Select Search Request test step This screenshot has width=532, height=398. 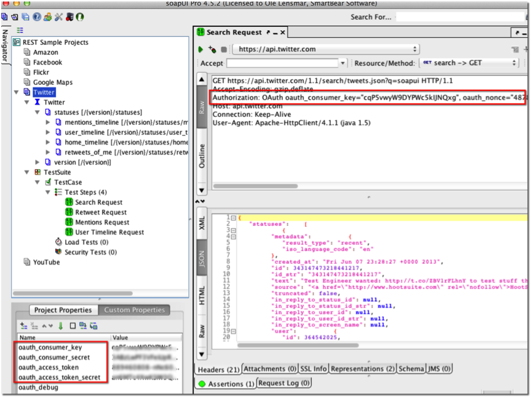pyautogui.click(x=99, y=202)
